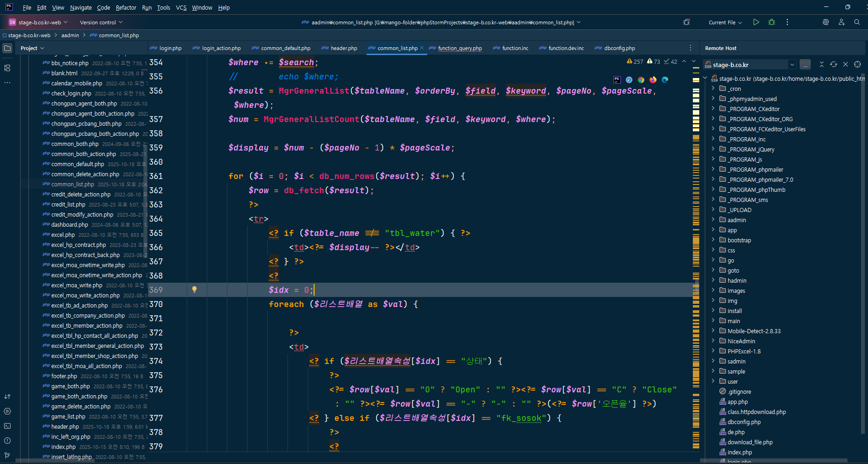Open page in Safari browser icon

[x=629, y=80]
